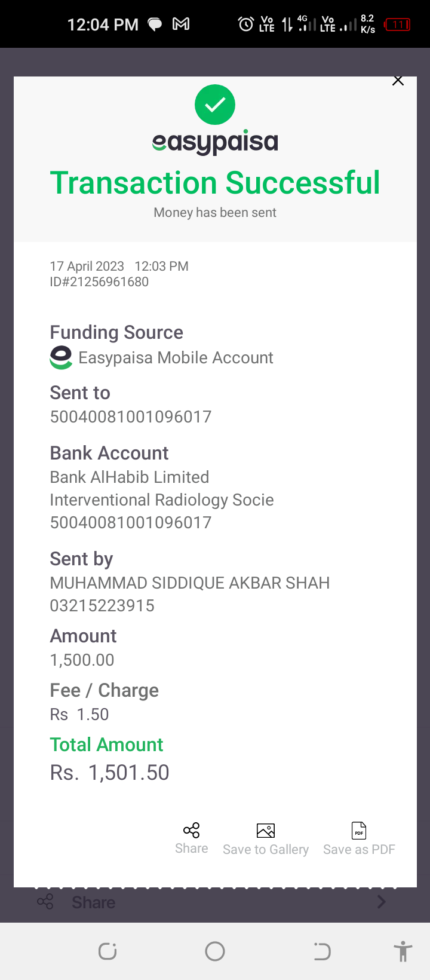Click the Save as PDF label
430x980 pixels.
359,849
